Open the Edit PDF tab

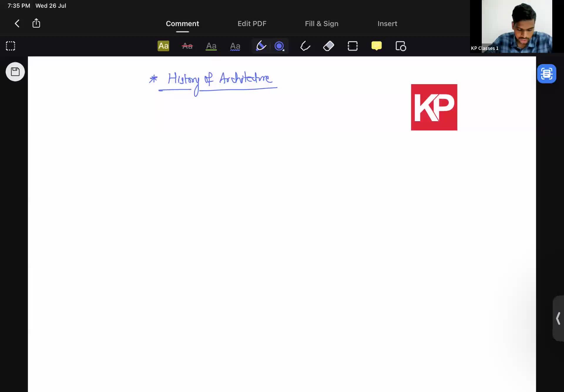(x=252, y=24)
